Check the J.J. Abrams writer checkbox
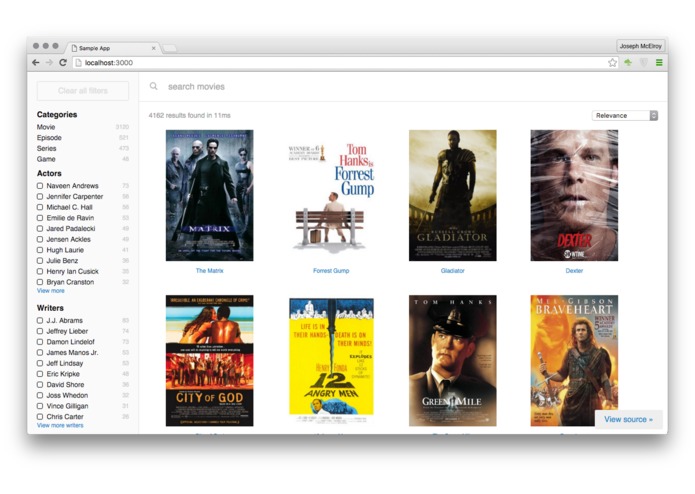The width and height of the screenshot is (695, 494). pos(40,320)
